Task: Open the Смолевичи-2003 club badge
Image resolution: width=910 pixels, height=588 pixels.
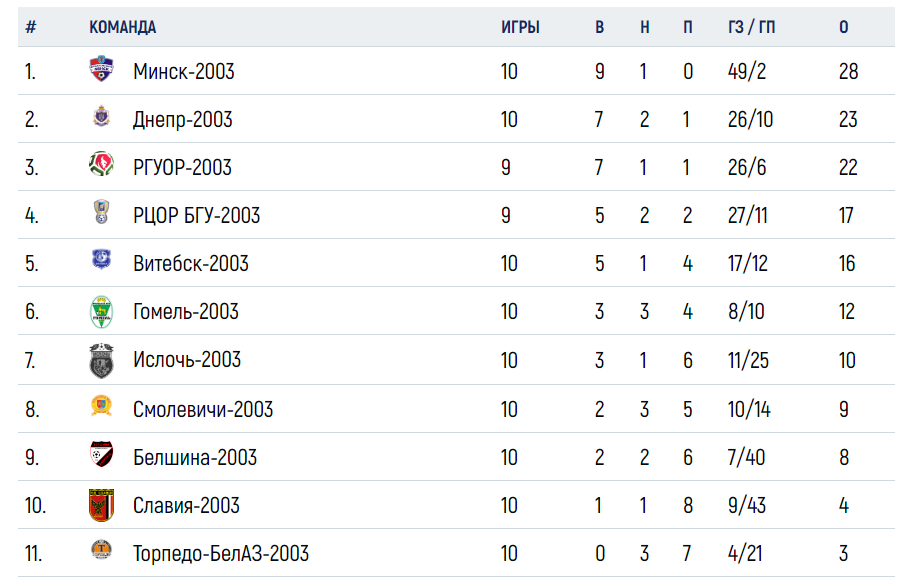Action: [x=102, y=405]
